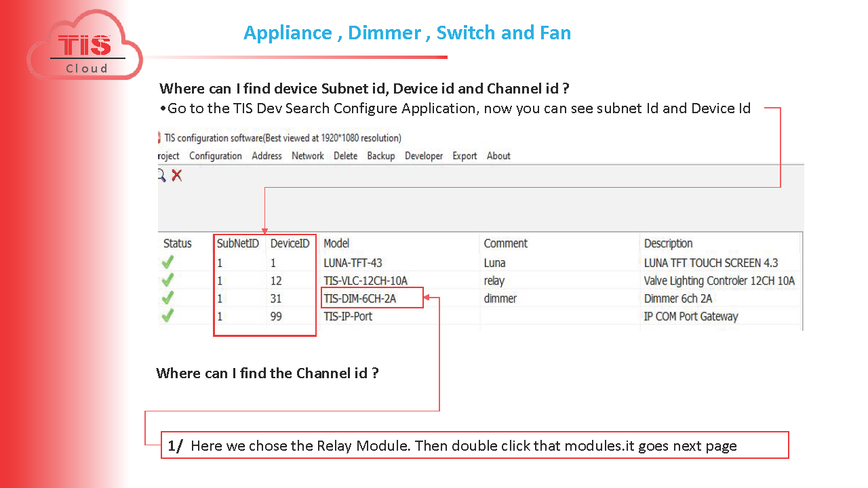Image resolution: width=868 pixels, height=488 pixels.
Task: Click DeviceID value 99
Action: click(276, 316)
